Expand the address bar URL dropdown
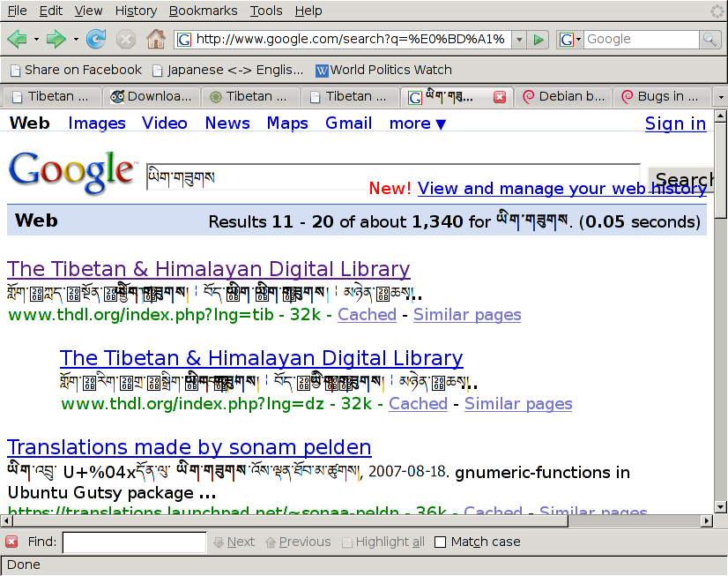Screen dimensions: 728x576 519,40
